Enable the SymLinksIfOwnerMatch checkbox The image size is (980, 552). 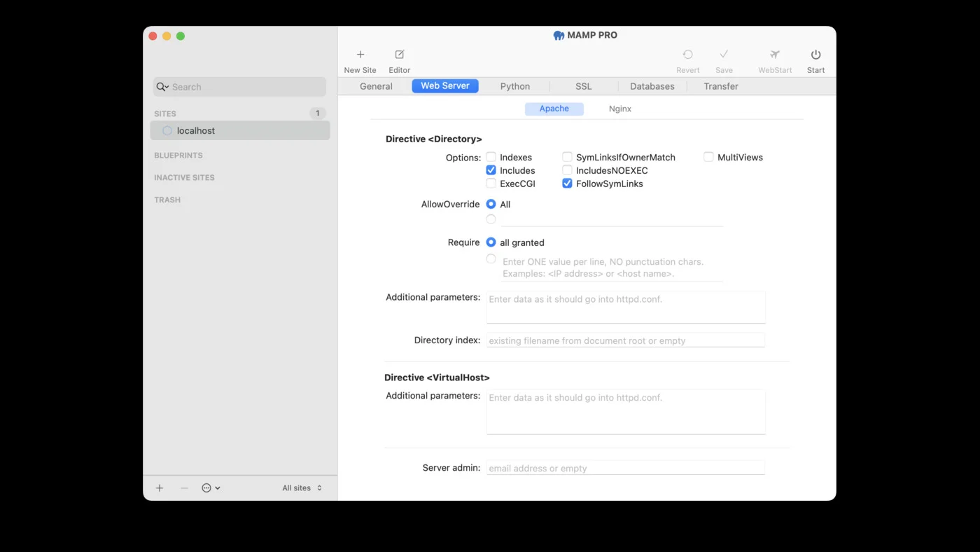[x=568, y=158]
